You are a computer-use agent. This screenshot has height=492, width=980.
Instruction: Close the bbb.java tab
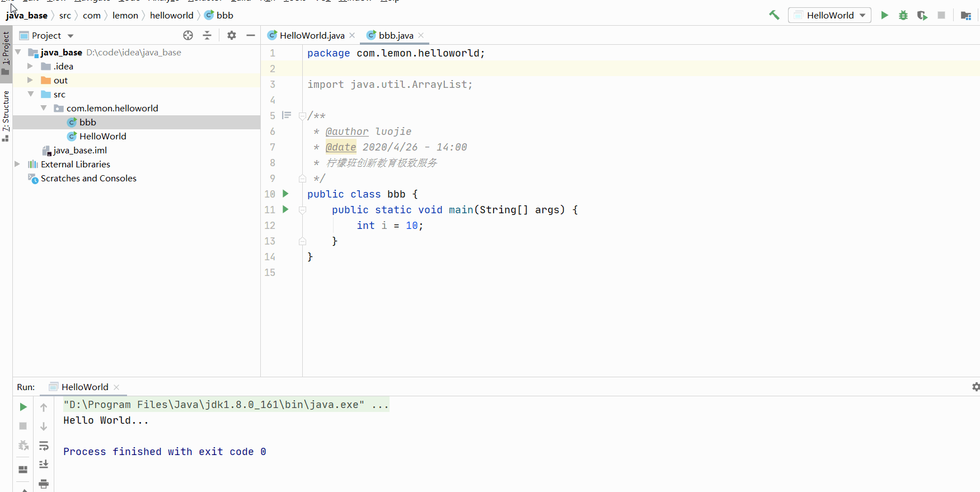pyautogui.click(x=421, y=35)
